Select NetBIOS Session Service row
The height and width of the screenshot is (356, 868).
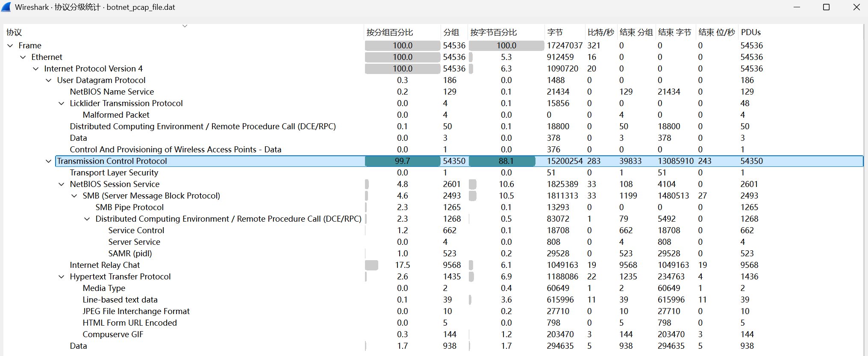click(434, 184)
